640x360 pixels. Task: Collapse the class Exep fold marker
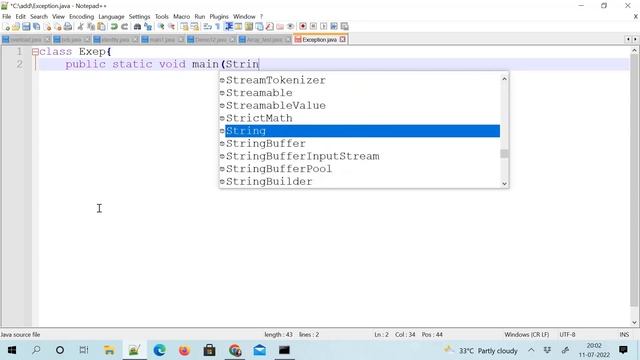click(35, 52)
